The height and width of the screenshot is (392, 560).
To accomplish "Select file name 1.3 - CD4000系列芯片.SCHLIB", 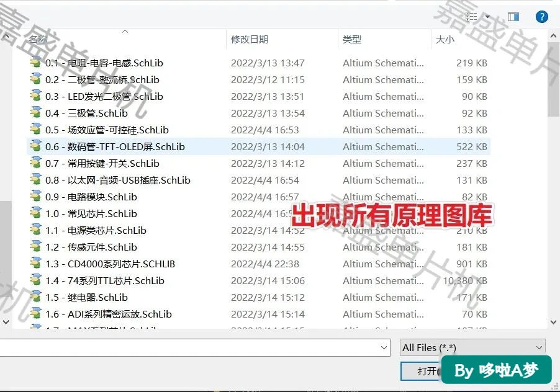I will tap(110, 264).
